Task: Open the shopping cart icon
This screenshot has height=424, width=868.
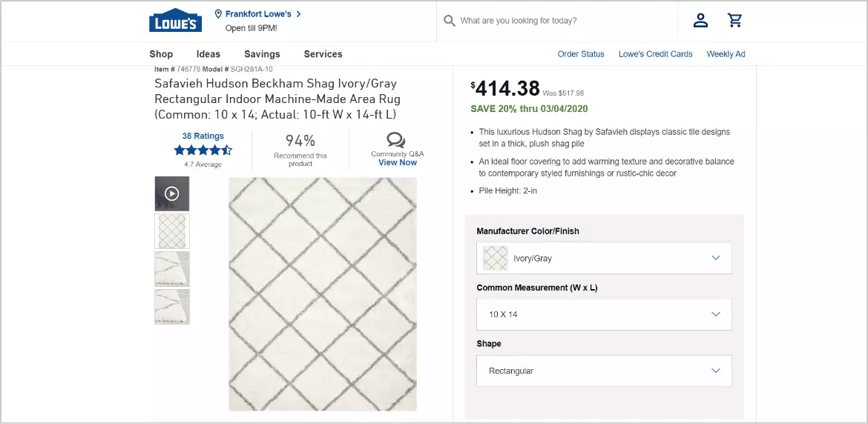Action: click(734, 21)
